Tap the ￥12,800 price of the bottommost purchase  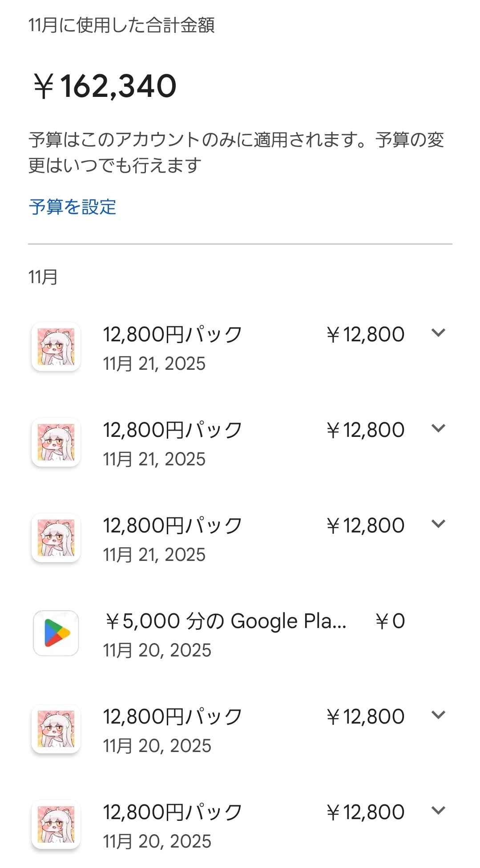pos(365,812)
